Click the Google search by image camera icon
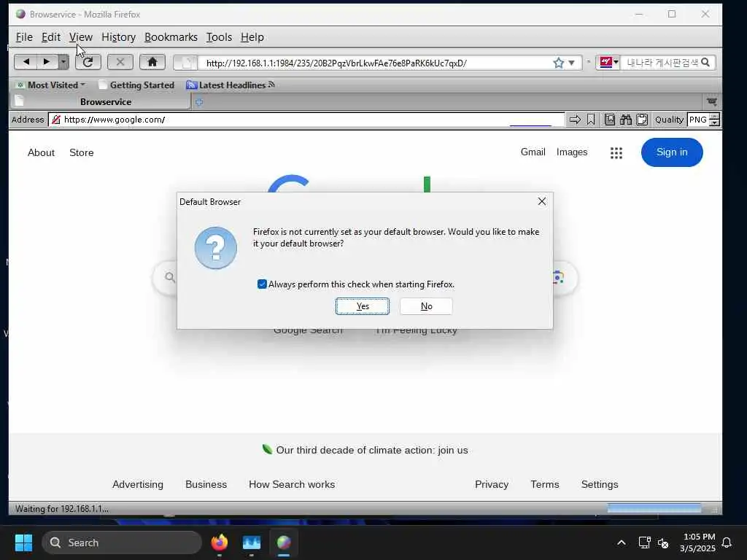Screen dimensions: 747x560 click(x=558, y=277)
